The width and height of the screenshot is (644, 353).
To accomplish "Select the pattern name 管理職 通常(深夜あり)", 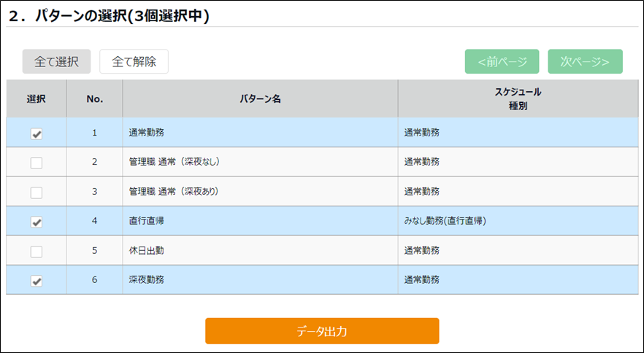I will click(173, 191).
